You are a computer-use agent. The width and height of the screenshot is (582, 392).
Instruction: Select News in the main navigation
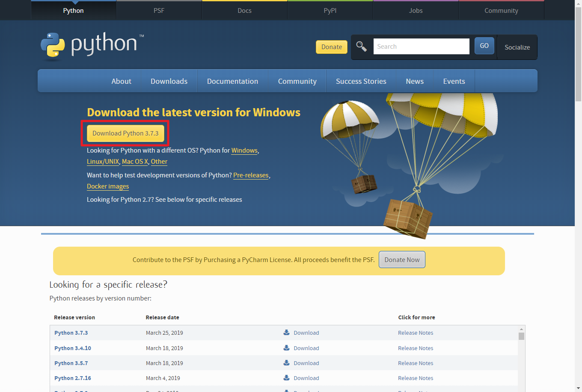pos(415,81)
